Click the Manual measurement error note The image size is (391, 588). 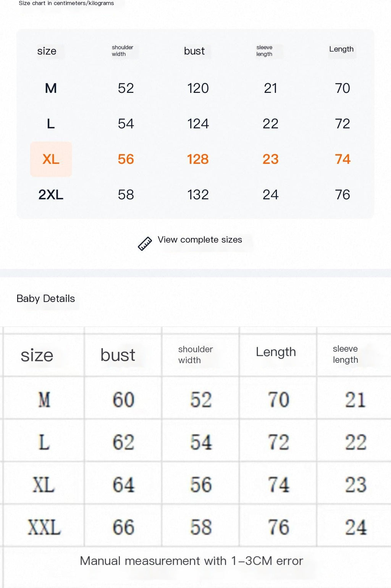point(191,561)
